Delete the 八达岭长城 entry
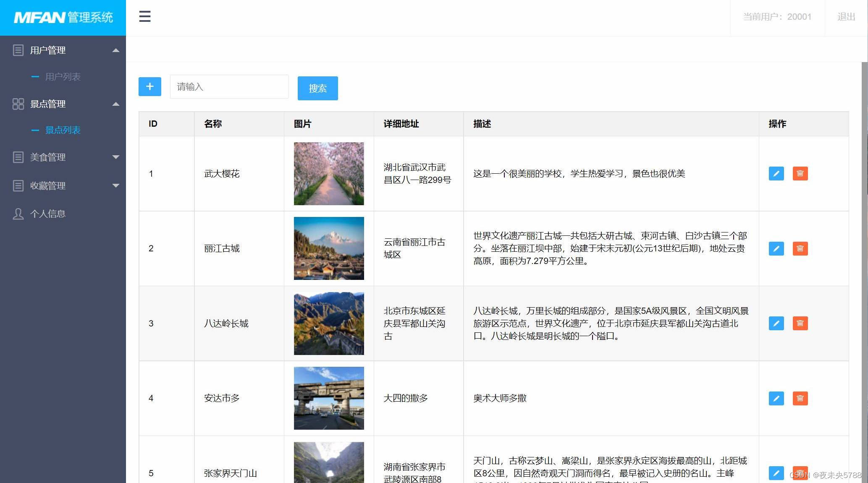This screenshot has width=868, height=483. (800, 324)
